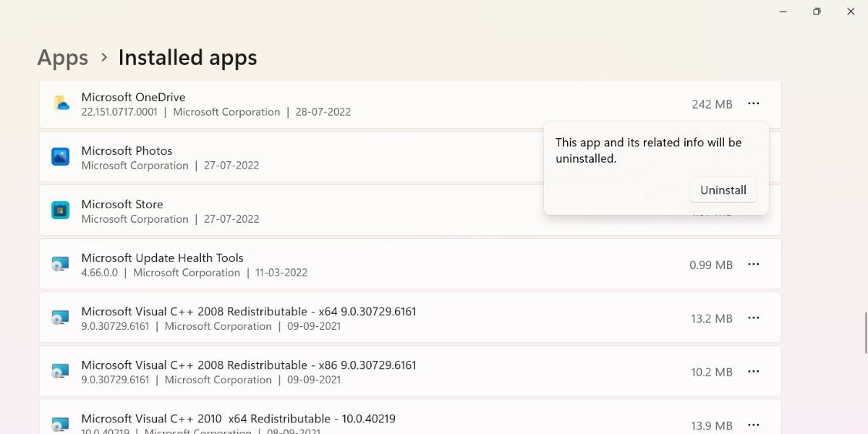868x434 pixels.
Task: Click Visual C++ 2010 x64 installer icon
Action: [x=60, y=424]
